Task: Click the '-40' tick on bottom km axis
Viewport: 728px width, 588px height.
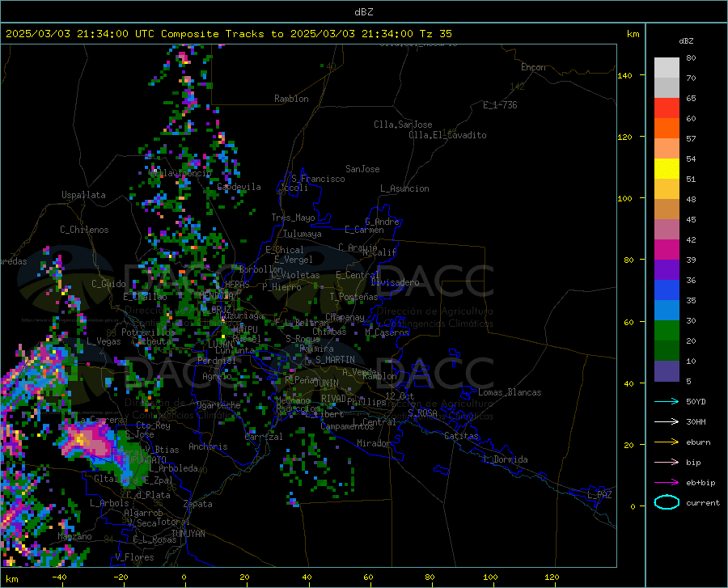Action: 59,577
